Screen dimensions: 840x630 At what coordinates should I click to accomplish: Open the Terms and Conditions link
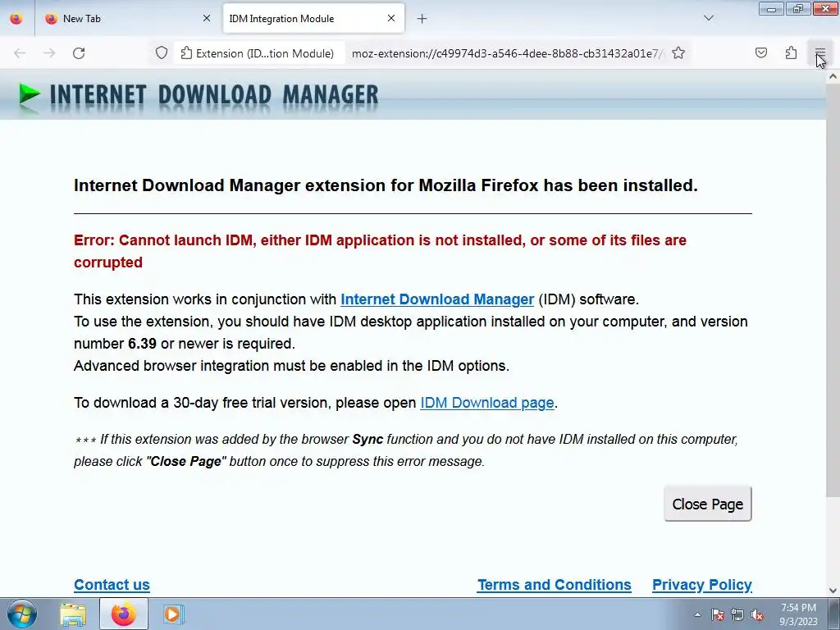pyautogui.click(x=555, y=584)
